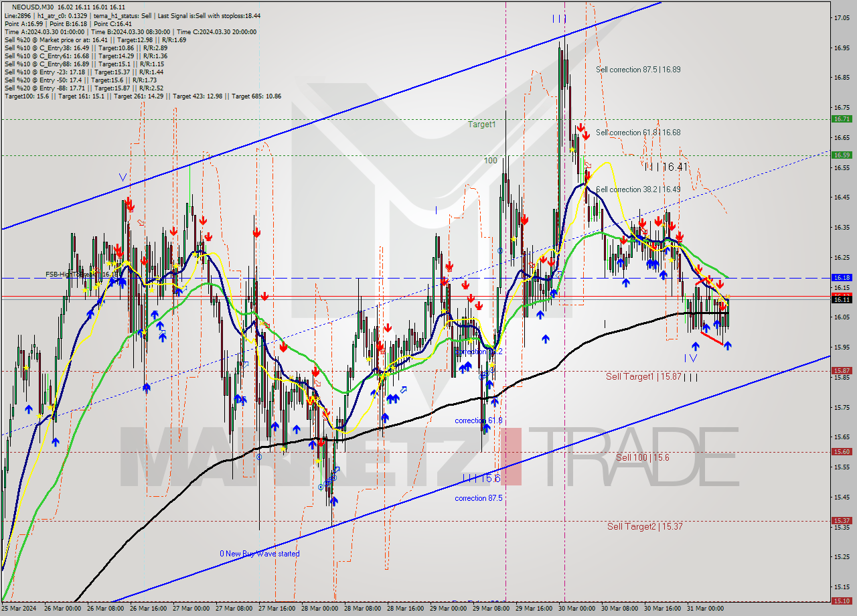Click the blue '| | | 15.6' wave label
The height and width of the screenshot is (616, 857).
click(x=481, y=478)
